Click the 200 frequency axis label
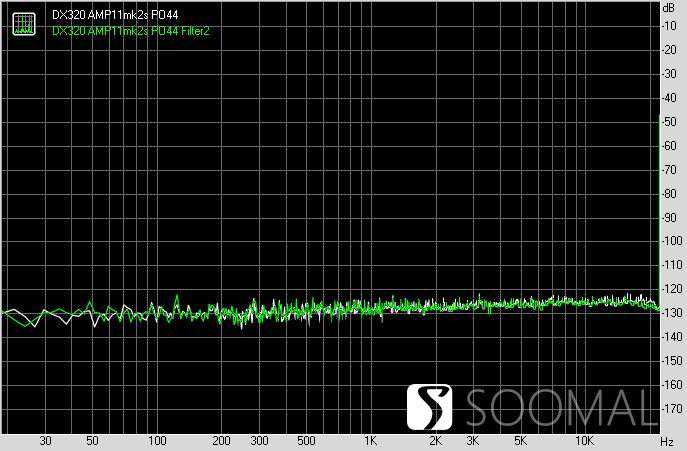Screen dimensions: 687x451 [221, 441]
